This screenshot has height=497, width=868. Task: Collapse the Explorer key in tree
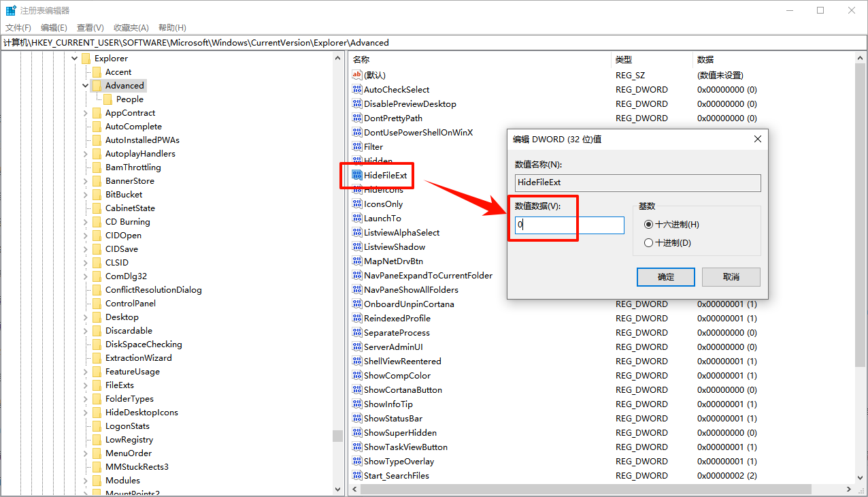click(x=74, y=59)
